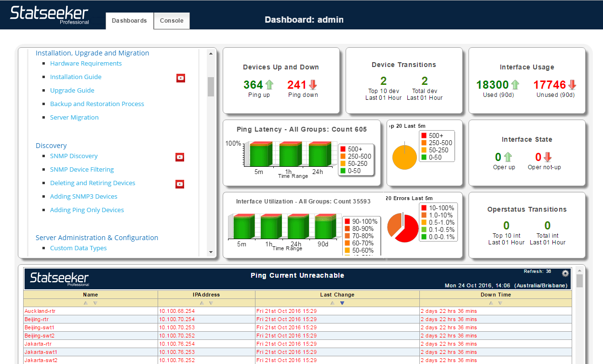Screen dimensions: 603x364
Task: Sort Name column ascending with up arrow
Action: 86,303
